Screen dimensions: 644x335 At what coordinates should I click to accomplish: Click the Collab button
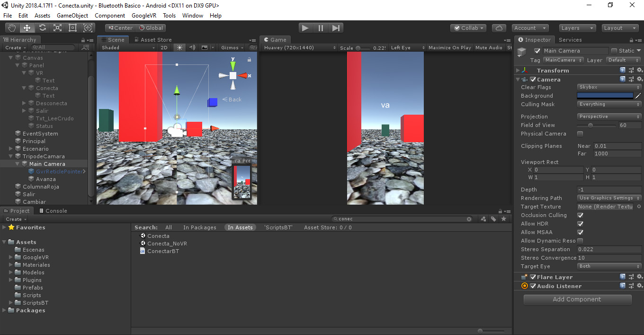[469, 28]
